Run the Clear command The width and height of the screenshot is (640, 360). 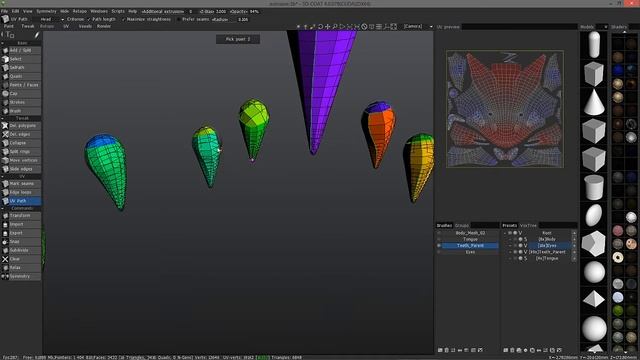[x=21, y=259]
